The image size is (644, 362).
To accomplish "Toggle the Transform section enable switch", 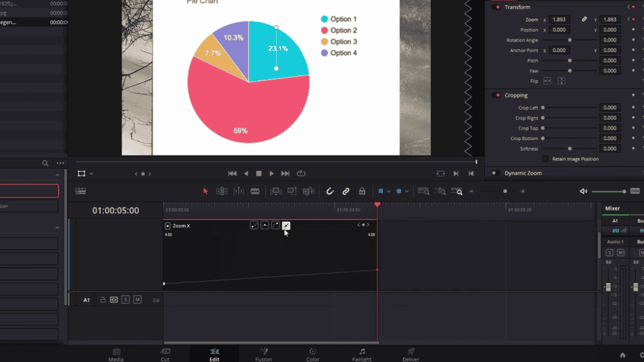I will coord(496,7).
